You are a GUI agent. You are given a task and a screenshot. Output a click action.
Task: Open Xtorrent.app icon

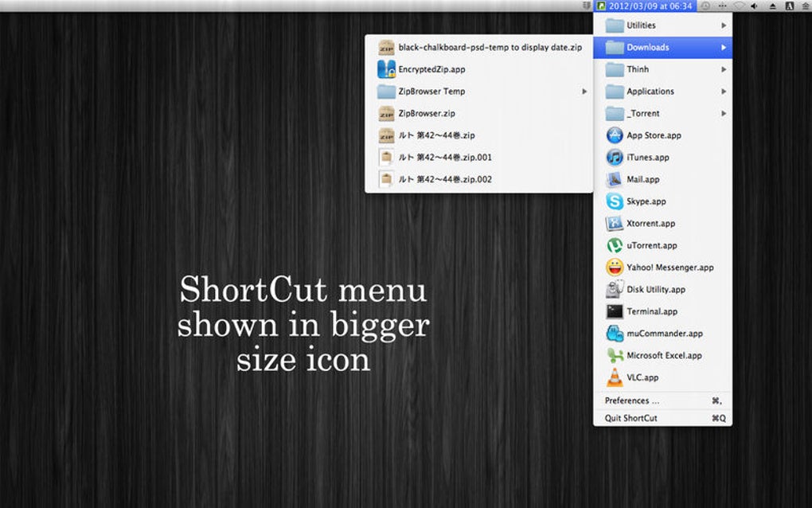(x=615, y=223)
